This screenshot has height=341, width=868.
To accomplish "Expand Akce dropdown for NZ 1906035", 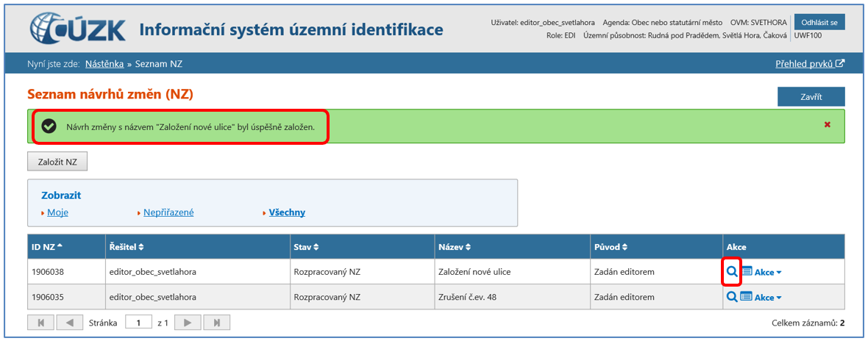I will [768, 297].
